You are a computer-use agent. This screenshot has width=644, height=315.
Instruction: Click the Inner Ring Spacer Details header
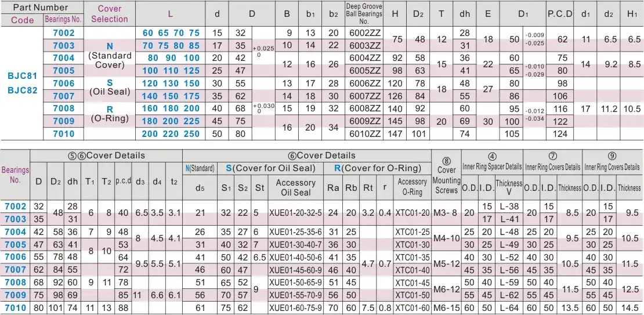point(493,167)
